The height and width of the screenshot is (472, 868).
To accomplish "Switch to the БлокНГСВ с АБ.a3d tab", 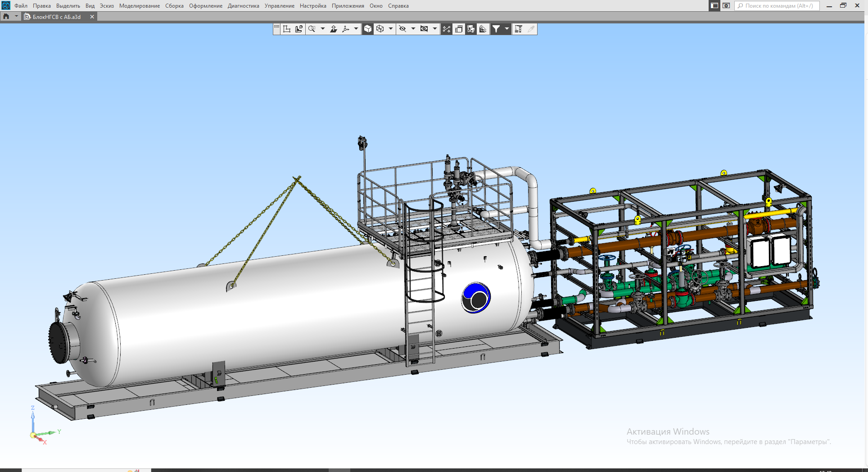I will pyautogui.click(x=56, y=17).
